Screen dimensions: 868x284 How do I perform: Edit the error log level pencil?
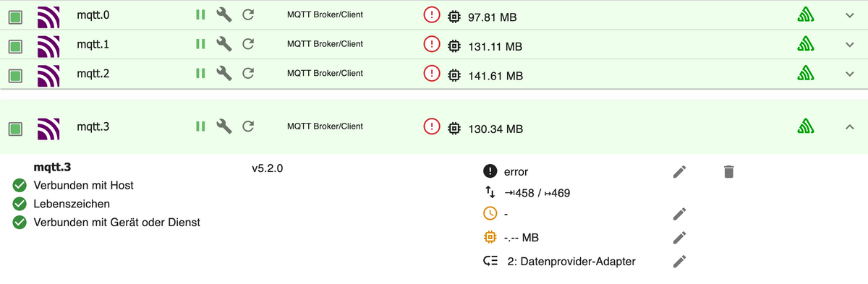coord(678,171)
